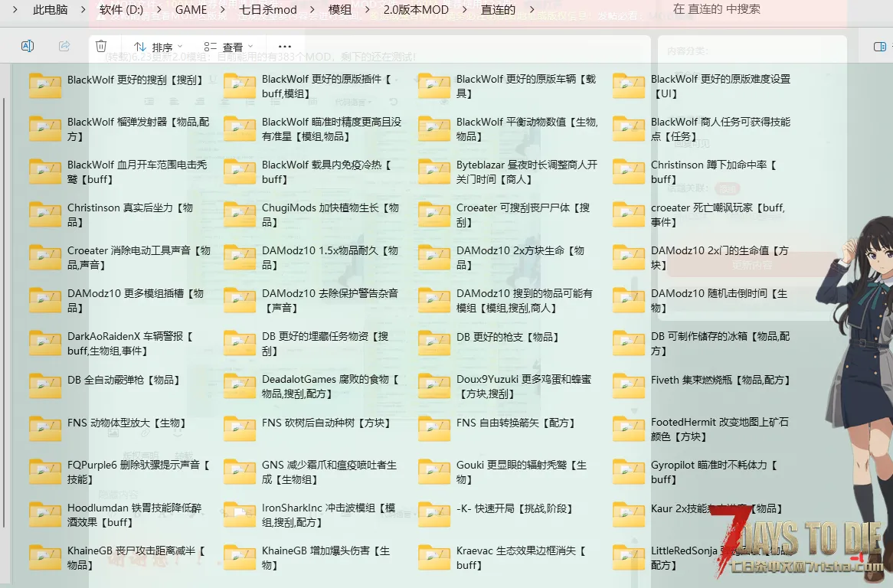Select the BlackWolf 更好的搜刮 folder icon
893x588 pixels.
coord(45,86)
